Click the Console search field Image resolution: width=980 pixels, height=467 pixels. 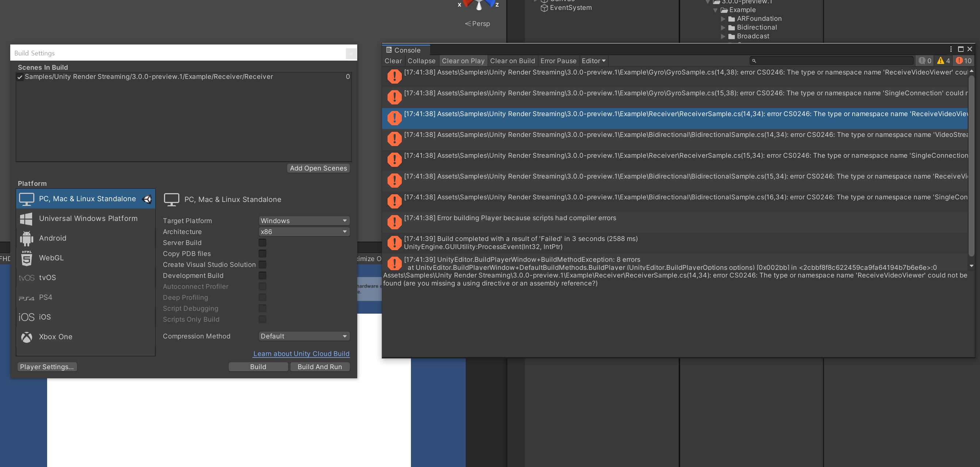point(831,61)
